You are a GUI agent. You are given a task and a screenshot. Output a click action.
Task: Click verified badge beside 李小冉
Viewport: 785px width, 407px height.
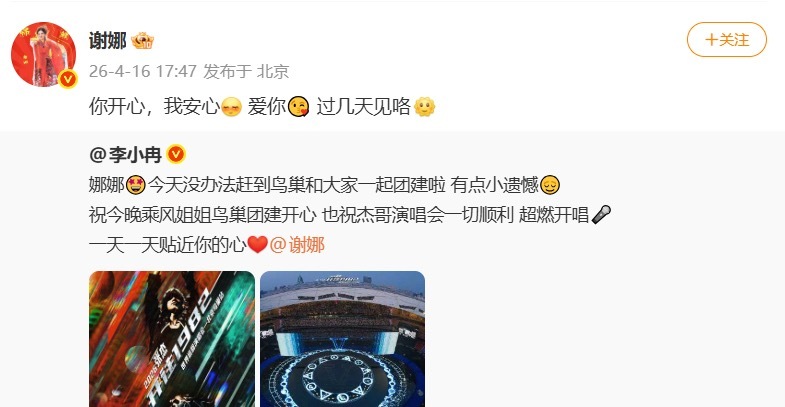click(x=176, y=154)
